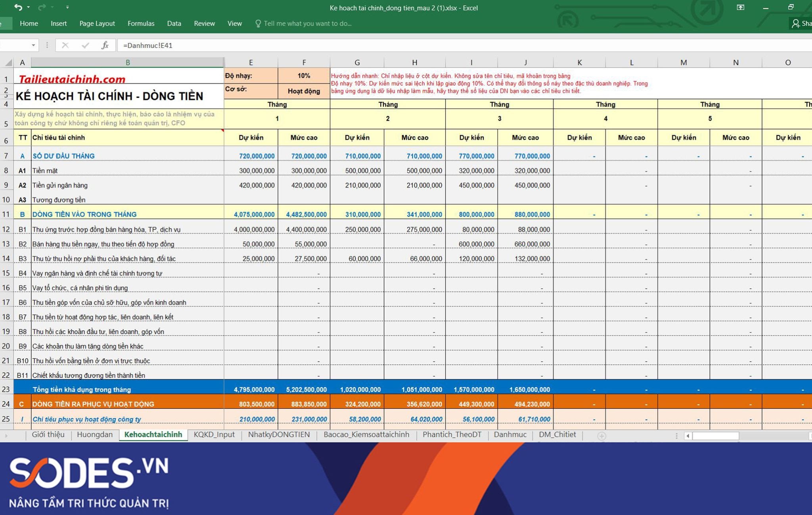
Task: Click the sheet tab scroll arrow at left
Action: coord(6,436)
